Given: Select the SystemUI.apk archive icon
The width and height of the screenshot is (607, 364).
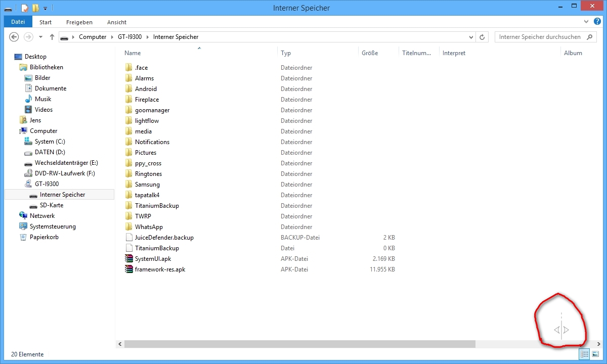Looking at the screenshot, I should pos(128,259).
